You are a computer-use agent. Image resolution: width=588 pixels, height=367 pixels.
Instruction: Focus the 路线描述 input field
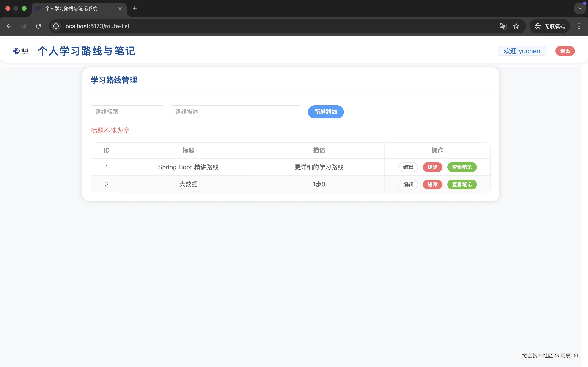point(236,112)
